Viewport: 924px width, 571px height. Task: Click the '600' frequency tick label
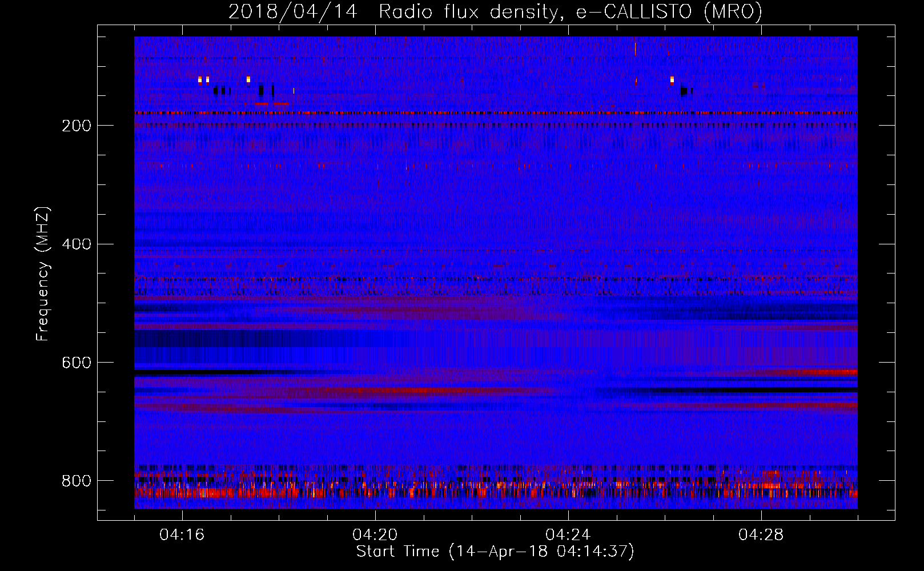click(x=77, y=363)
